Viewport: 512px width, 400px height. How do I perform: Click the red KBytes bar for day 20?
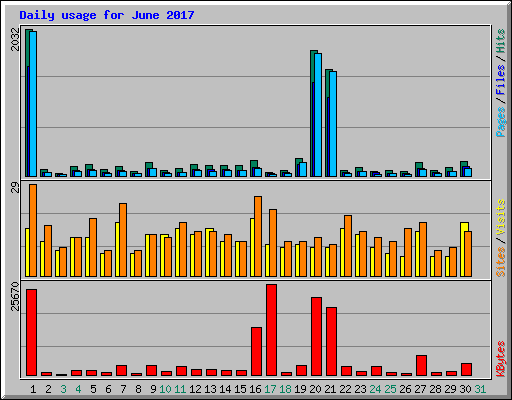pyautogui.click(x=317, y=337)
